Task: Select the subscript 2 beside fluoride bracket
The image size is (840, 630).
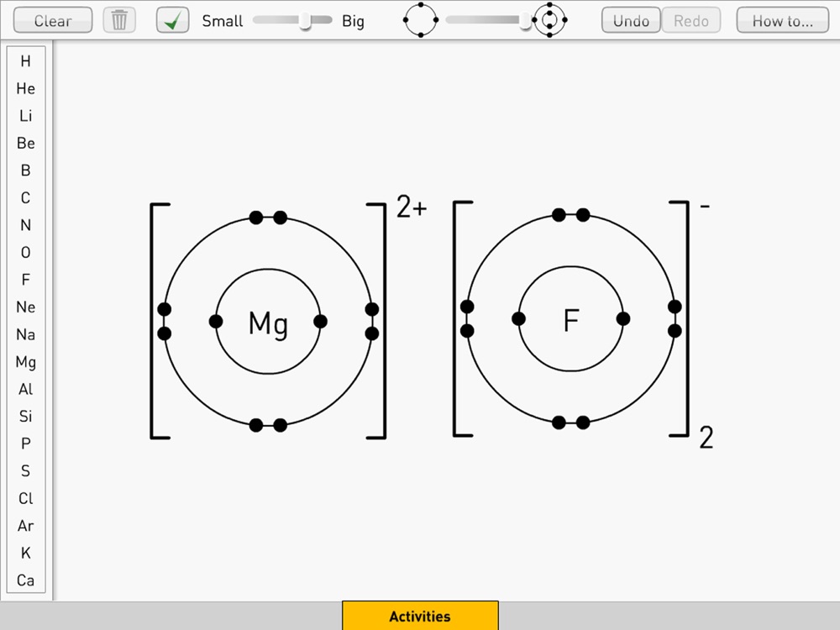Action: (x=706, y=437)
